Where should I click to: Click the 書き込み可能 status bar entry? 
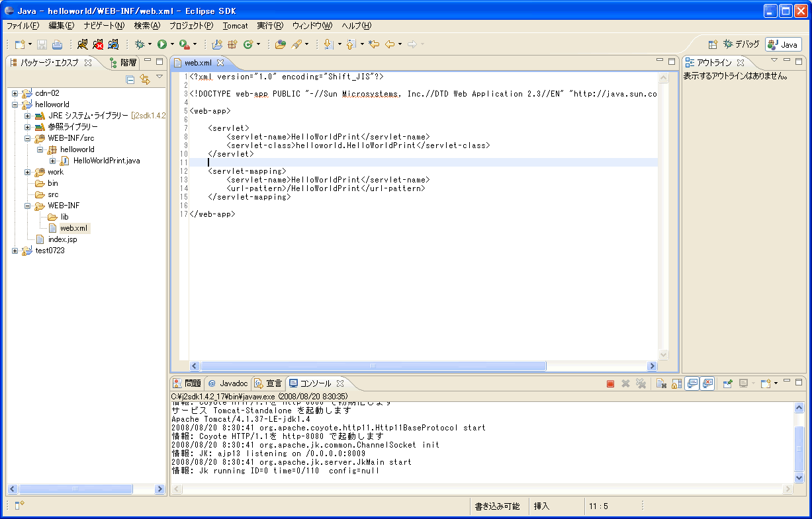click(x=497, y=506)
